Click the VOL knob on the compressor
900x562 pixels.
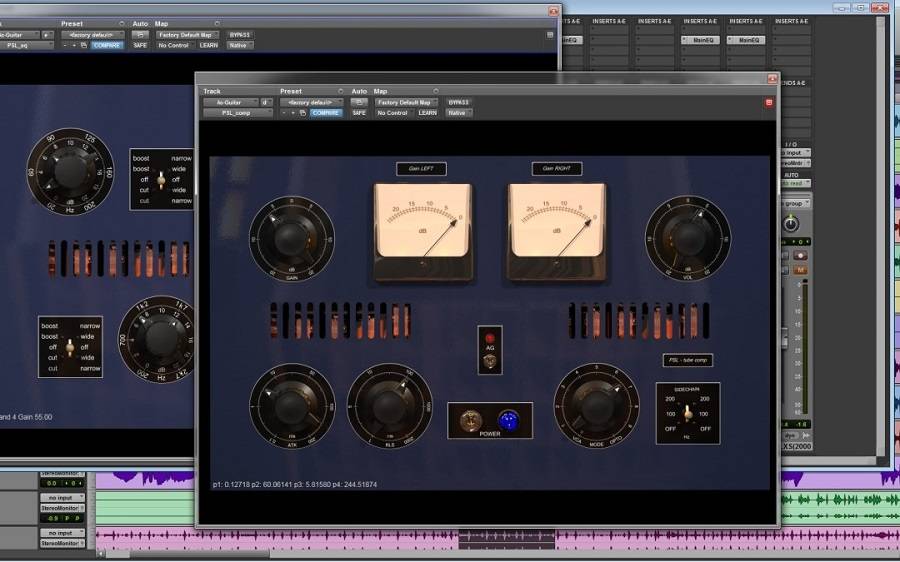coord(687,237)
